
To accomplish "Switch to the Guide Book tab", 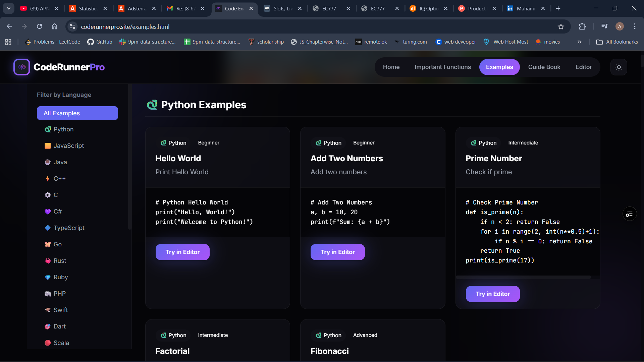I will (544, 67).
